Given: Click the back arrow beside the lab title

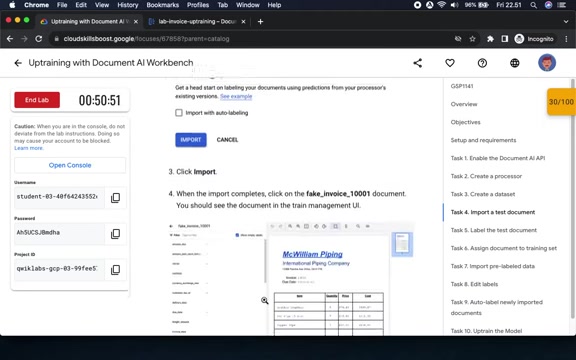Looking at the screenshot, I should click(18, 63).
